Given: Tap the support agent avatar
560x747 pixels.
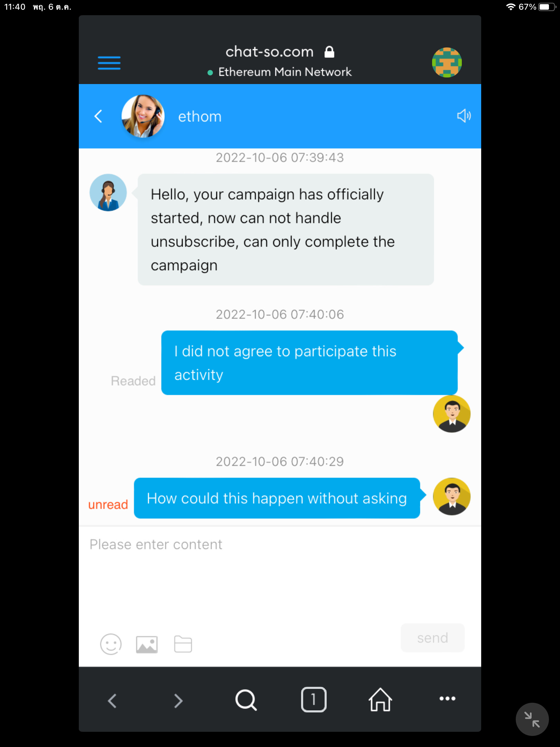Looking at the screenshot, I should 108,192.
